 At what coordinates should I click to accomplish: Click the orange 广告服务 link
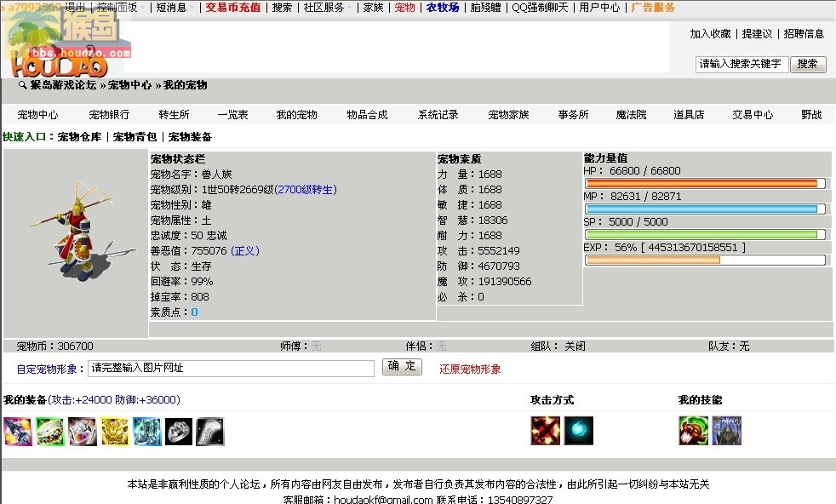point(653,8)
